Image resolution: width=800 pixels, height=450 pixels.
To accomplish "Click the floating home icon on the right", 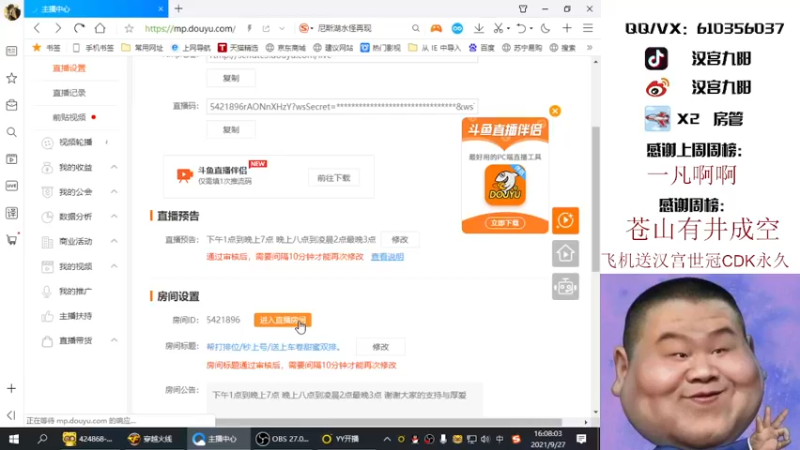I will tap(565, 254).
